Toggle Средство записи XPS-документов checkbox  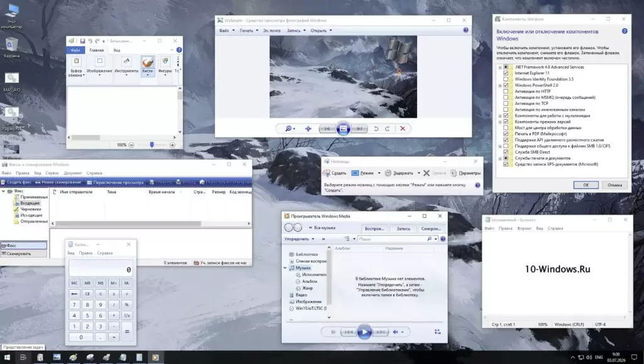(x=506, y=164)
